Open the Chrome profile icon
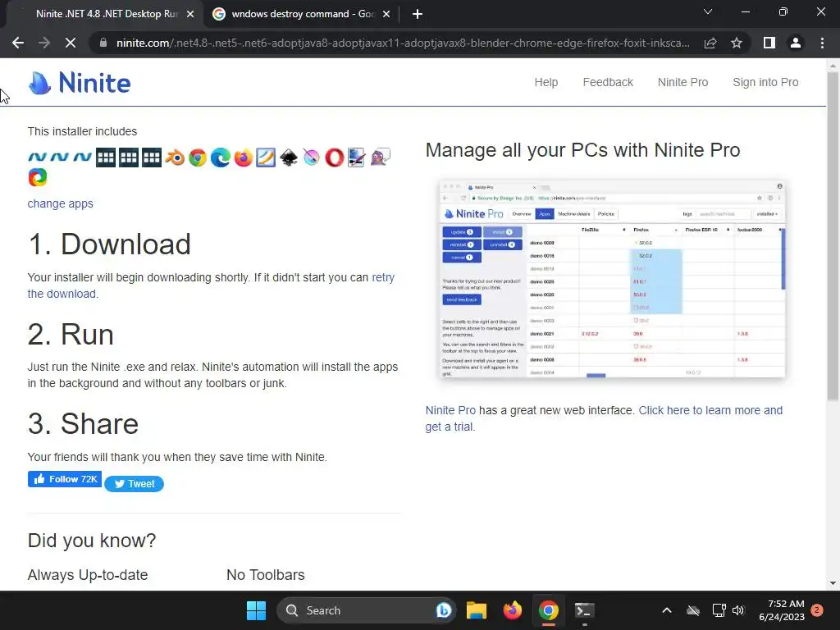Screen dimensions: 840x630 (796, 43)
